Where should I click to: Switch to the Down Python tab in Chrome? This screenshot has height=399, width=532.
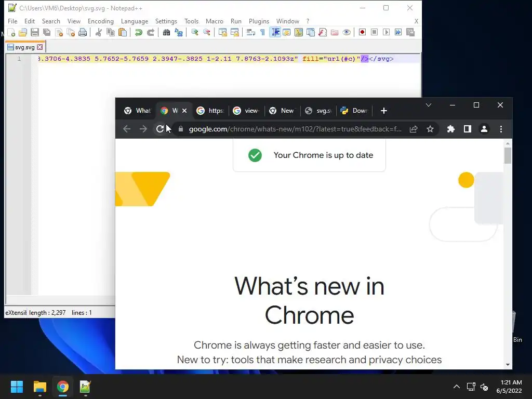click(x=354, y=111)
